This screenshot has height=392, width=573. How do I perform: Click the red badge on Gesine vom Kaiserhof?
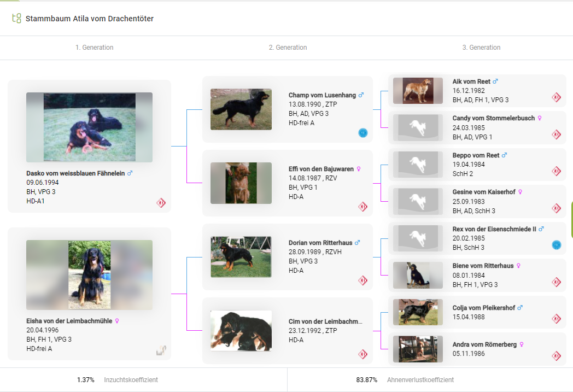(x=556, y=208)
